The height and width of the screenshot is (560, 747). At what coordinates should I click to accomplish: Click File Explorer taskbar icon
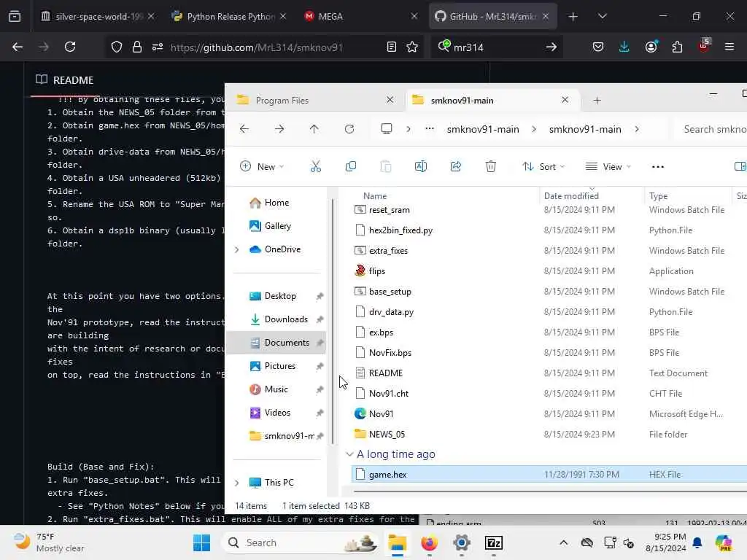[397, 542]
